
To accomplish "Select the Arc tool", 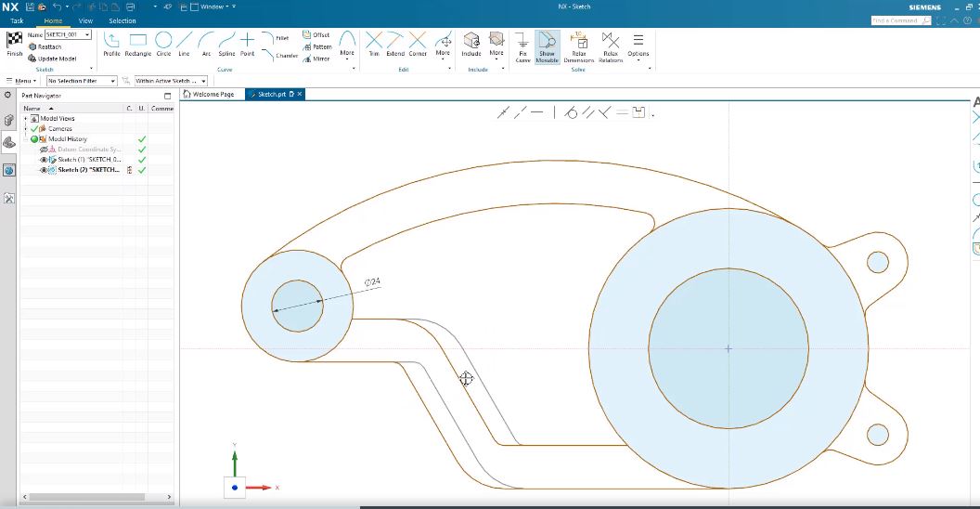I will (206, 45).
